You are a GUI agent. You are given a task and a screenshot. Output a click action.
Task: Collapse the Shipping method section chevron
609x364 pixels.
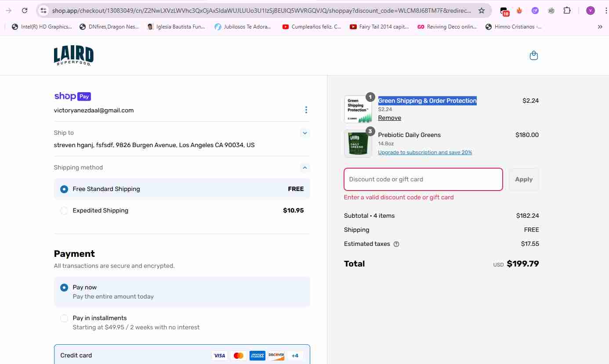pos(305,167)
